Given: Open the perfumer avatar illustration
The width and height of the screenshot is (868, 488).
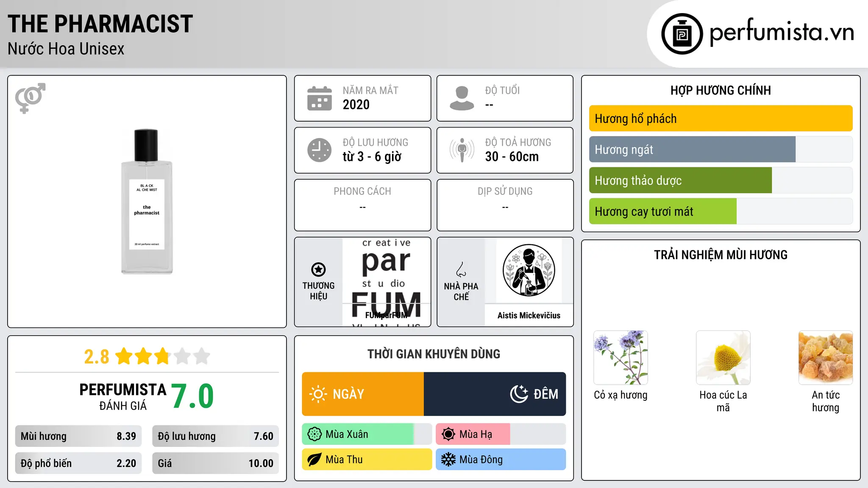Looking at the screenshot, I should click(529, 270).
